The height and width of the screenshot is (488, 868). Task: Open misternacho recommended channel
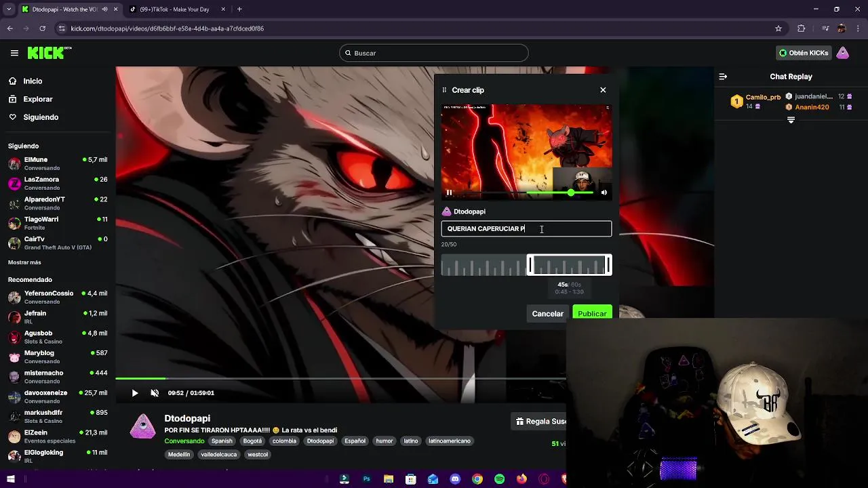point(58,376)
